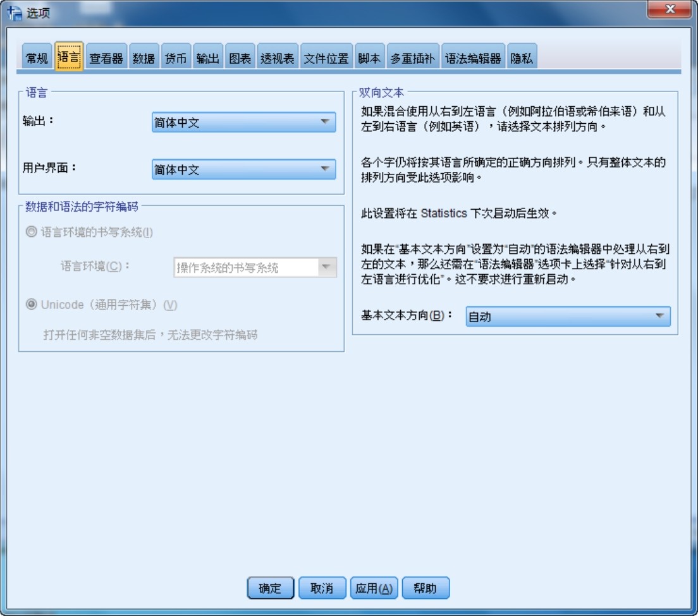Image resolution: width=698 pixels, height=616 pixels.
Task: Go to the 数据 tab
Action: 144,57
